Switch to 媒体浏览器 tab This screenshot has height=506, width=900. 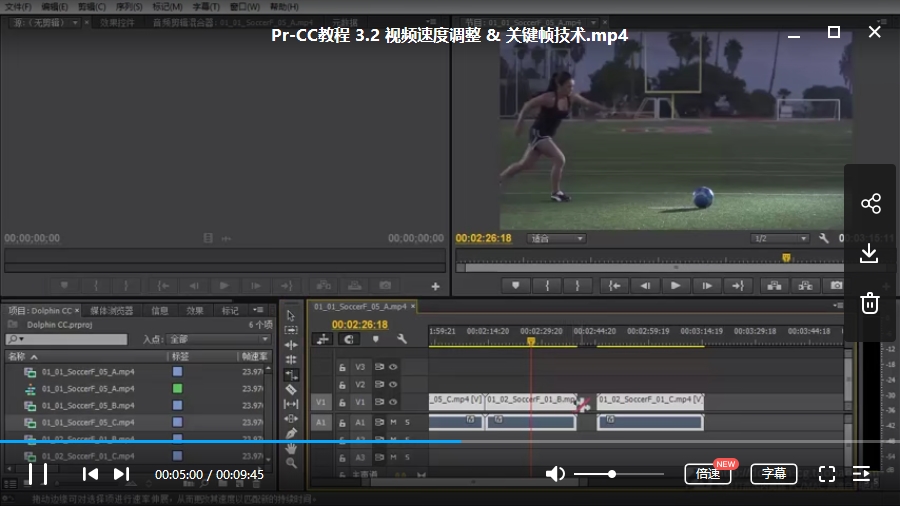[x=111, y=310]
